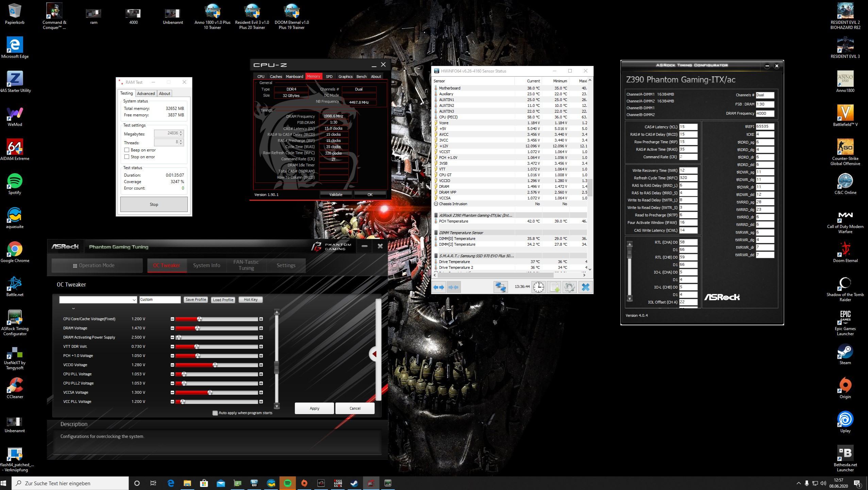Click Validate button in CPU-Z
Image resolution: width=868 pixels, height=490 pixels.
336,195
